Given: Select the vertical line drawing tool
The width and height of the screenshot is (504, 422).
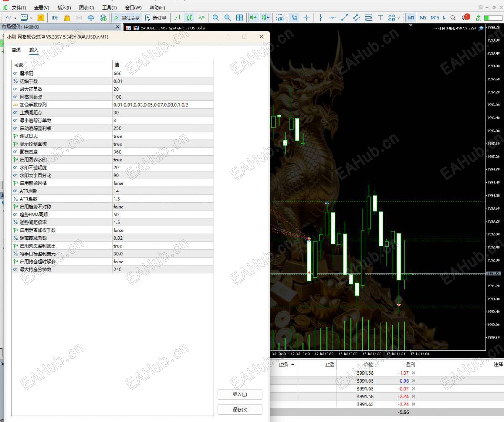Looking at the screenshot, I should (321, 18).
